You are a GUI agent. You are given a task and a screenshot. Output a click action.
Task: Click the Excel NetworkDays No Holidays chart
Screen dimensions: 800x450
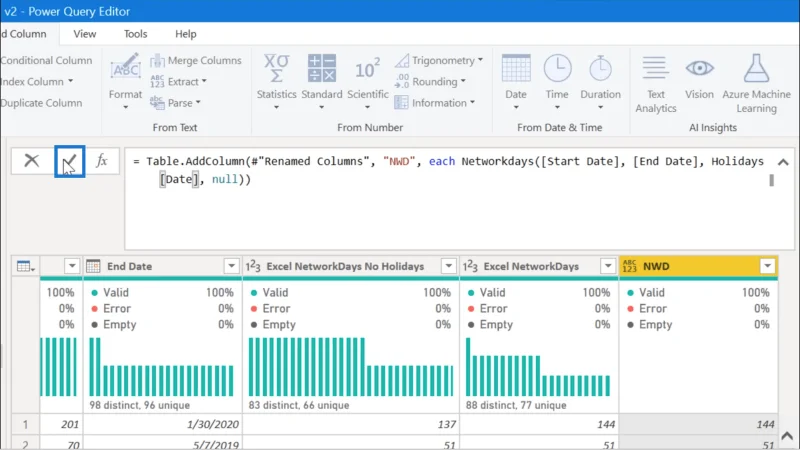[351, 367]
